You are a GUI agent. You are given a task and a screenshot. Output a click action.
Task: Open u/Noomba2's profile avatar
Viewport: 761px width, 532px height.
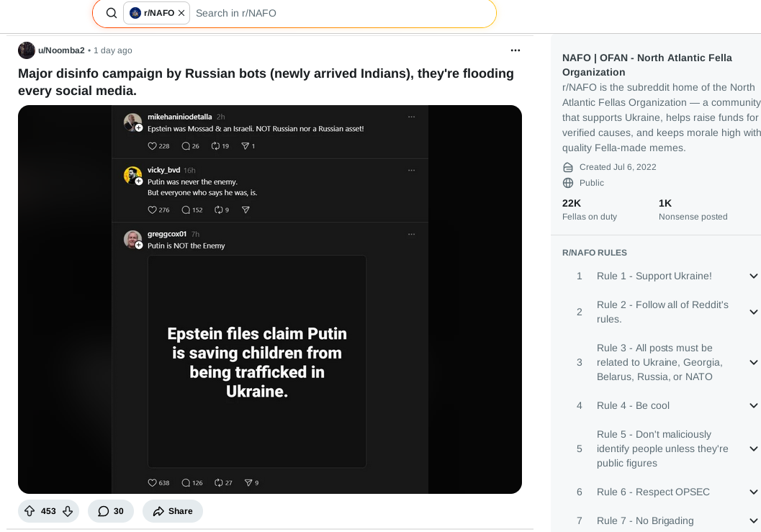coord(27,50)
